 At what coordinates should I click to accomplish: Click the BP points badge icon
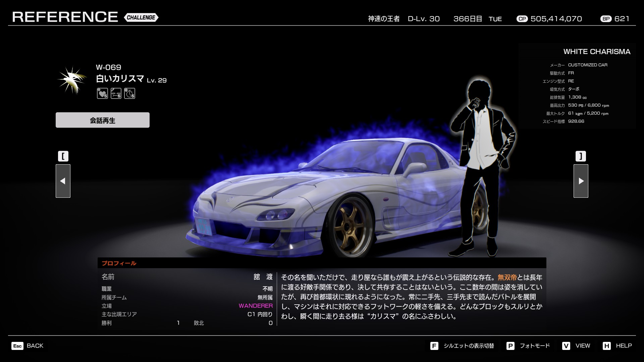606,19
